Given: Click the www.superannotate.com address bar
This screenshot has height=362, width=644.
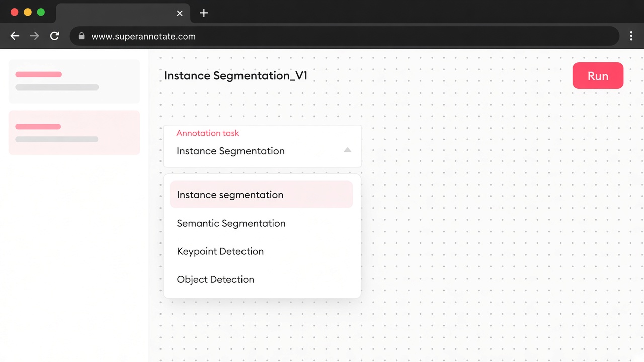Looking at the screenshot, I should coord(345,36).
